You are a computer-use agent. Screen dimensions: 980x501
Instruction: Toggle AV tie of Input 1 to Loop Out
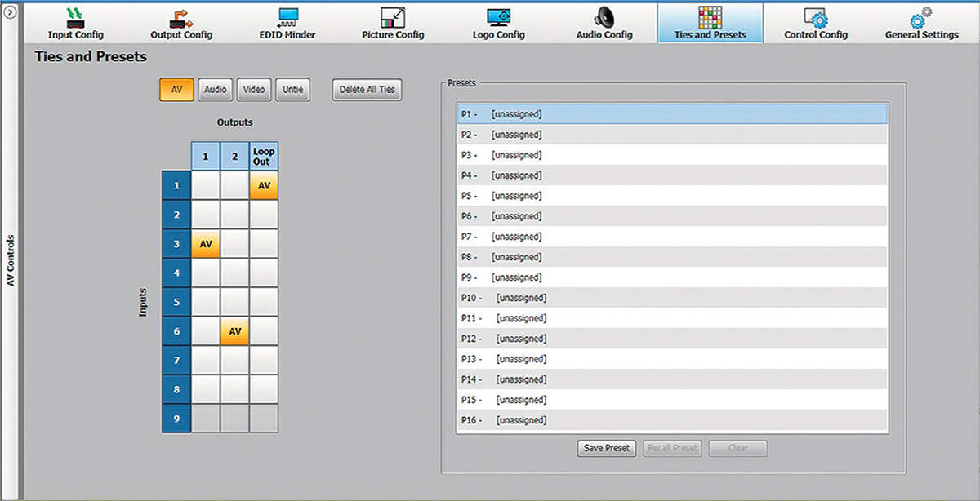click(x=264, y=185)
